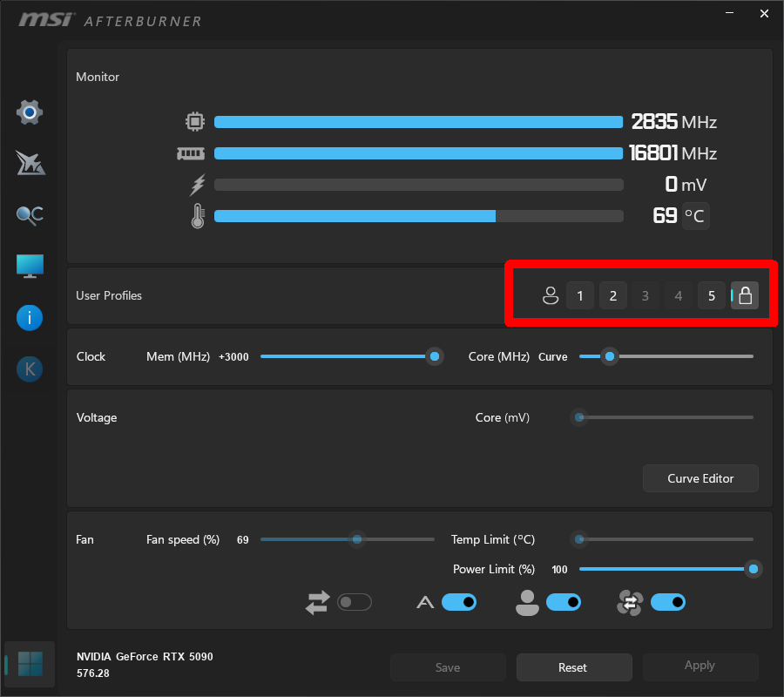This screenshot has width=784, height=697.
Task: Click the +3000 memory offset value
Action: pyautogui.click(x=233, y=357)
